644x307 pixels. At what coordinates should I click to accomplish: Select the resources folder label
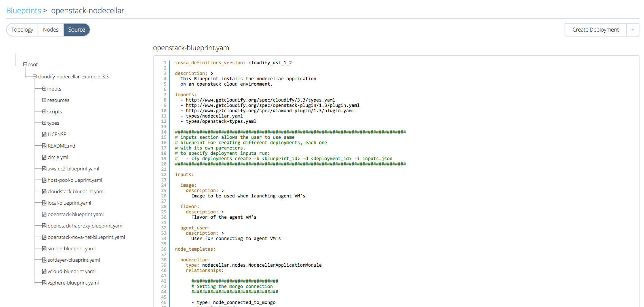click(59, 100)
